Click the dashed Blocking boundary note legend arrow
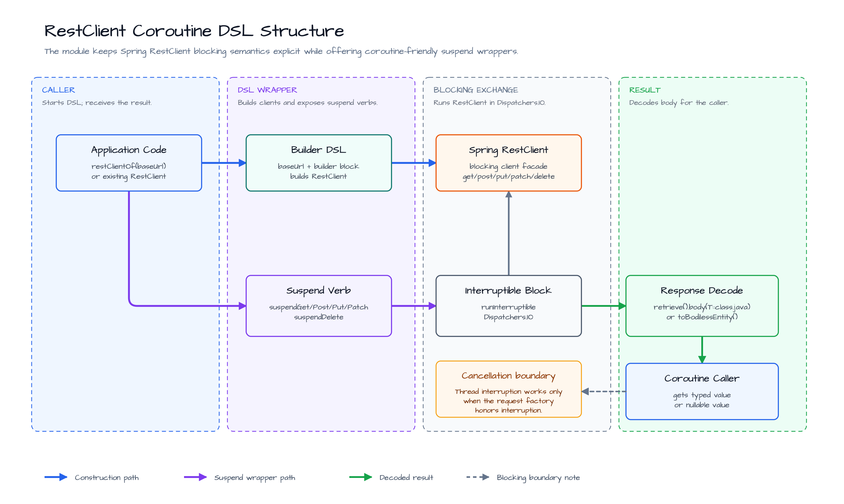The width and height of the screenshot is (844, 504). point(478,477)
